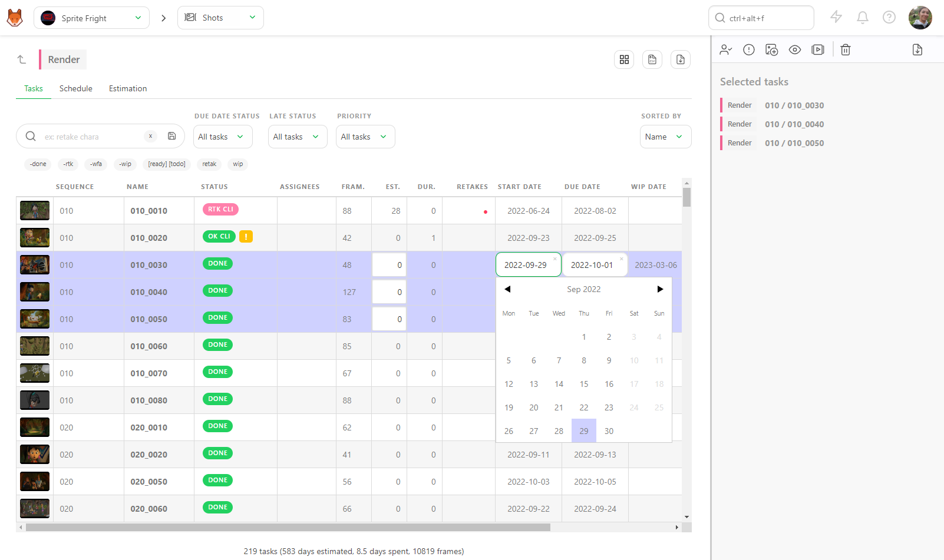Screen dimensions: 944x560
Task: Click the lightning bolt news icon
Action: [836, 18]
